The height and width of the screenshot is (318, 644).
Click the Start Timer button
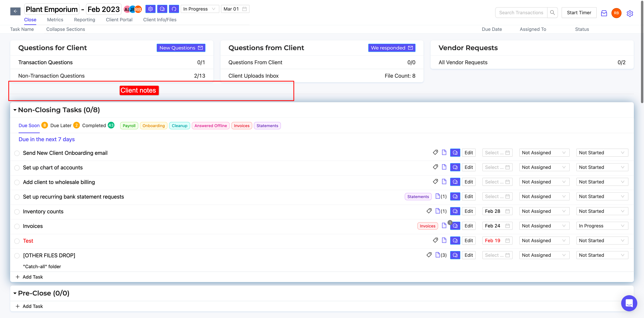point(579,13)
